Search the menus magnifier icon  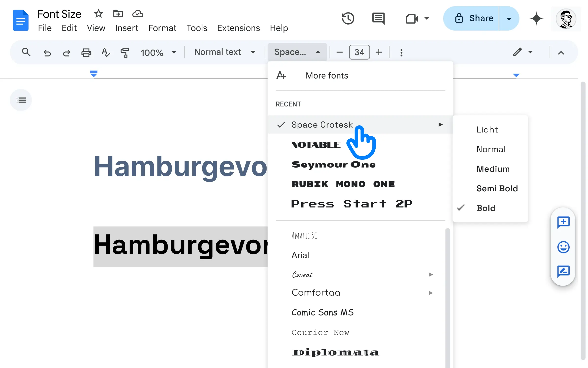coord(26,52)
